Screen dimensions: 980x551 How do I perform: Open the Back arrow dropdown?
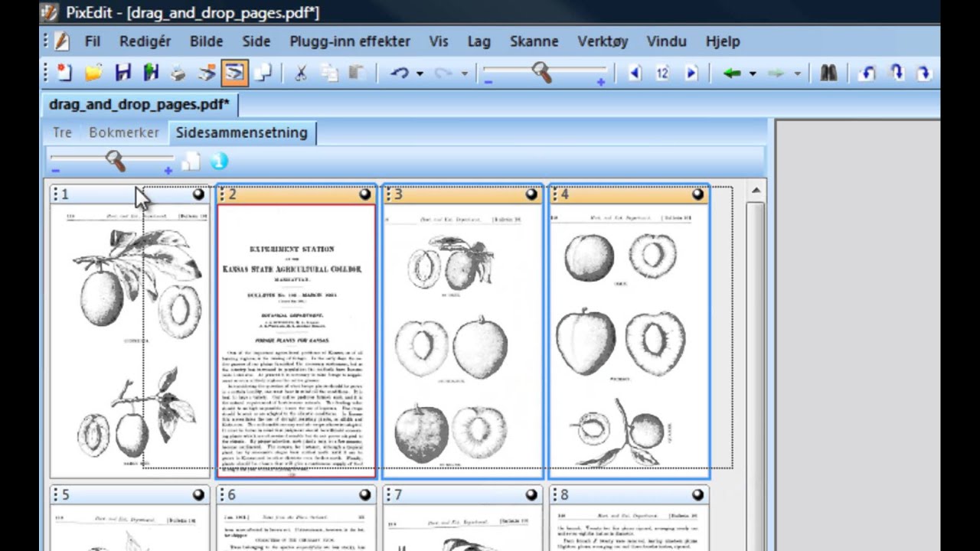point(753,74)
